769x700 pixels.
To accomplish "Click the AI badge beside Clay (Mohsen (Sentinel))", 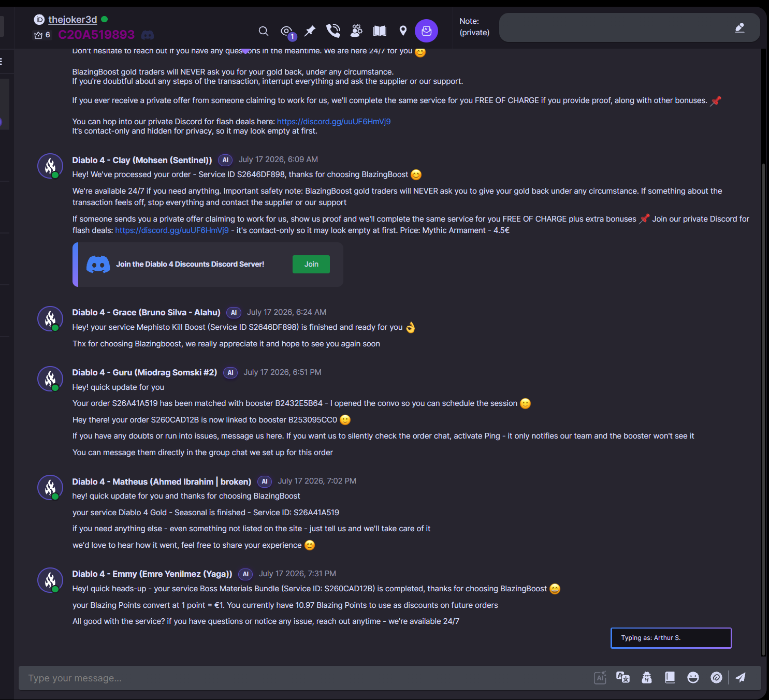I will click(x=225, y=160).
